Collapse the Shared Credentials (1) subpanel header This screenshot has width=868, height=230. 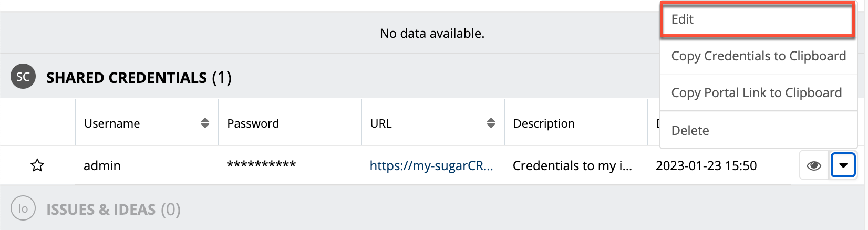(x=139, y=78)
